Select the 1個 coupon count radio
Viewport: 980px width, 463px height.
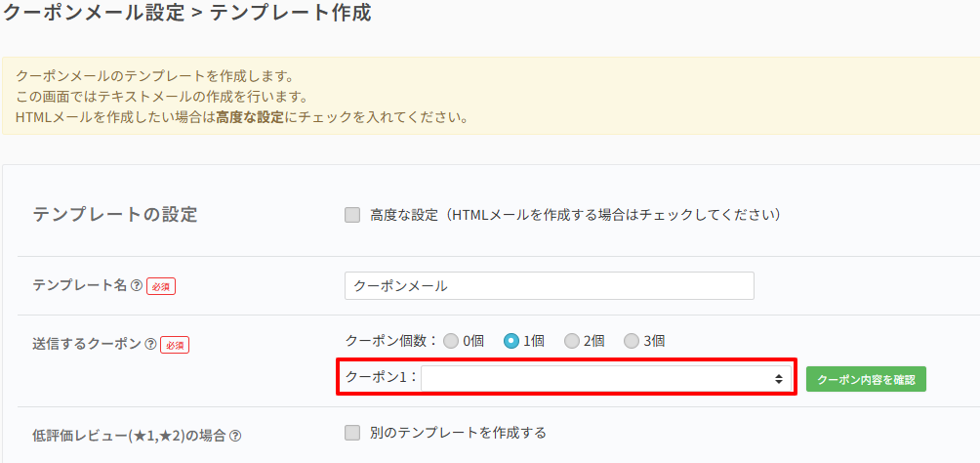[510, 341]
